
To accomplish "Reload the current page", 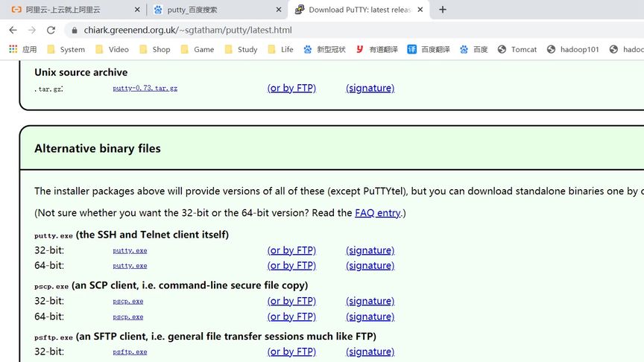I will [51, 30].
